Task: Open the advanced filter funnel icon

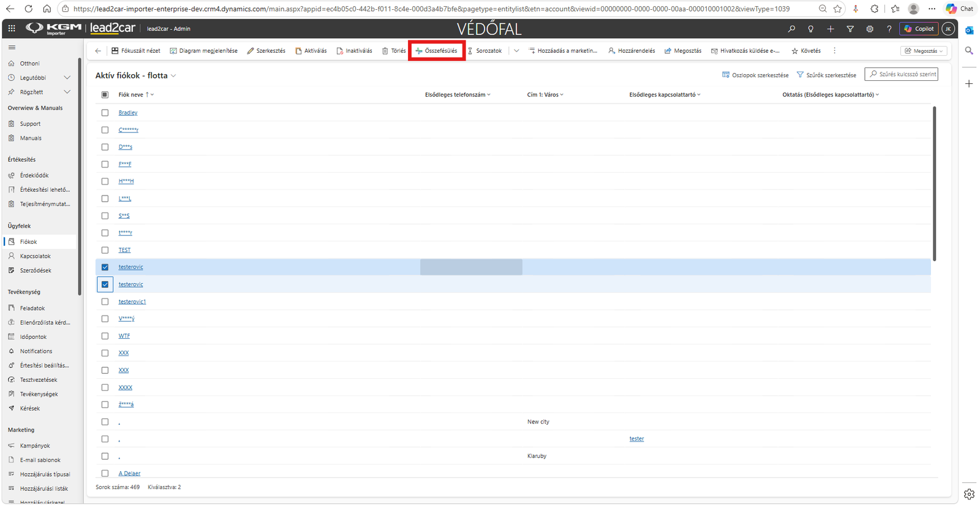Action: 850,29
